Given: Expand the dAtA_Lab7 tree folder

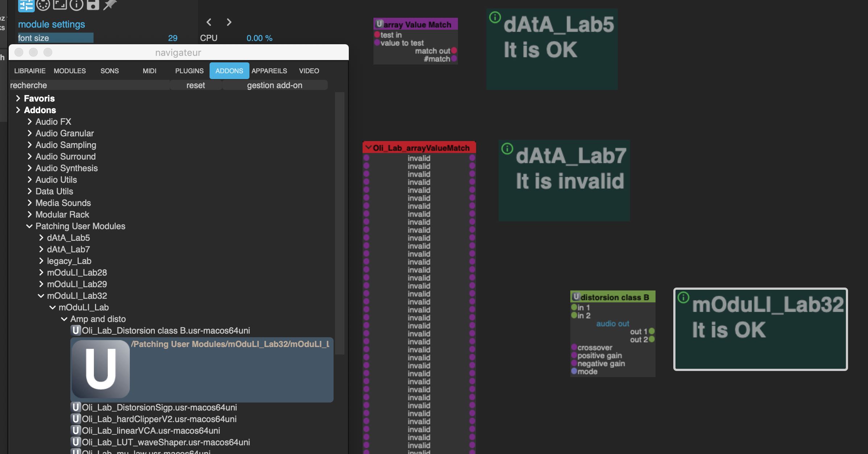Looking at the screenshot, I should point(41,249).
